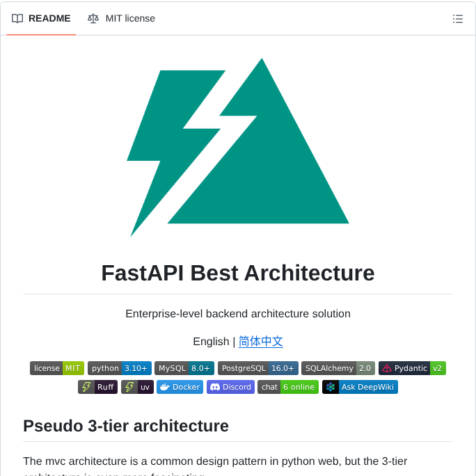Click the Pseudo 3-tier architecture heading

[x=126, y=426]
